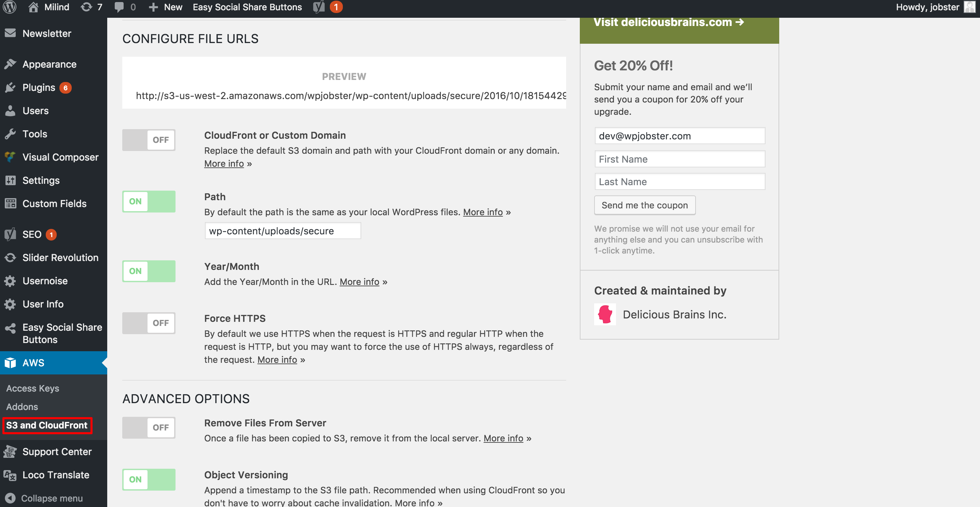The image size is (980, 507).
Task: Click the Tools wrench icon
Action: coord(10,134)
